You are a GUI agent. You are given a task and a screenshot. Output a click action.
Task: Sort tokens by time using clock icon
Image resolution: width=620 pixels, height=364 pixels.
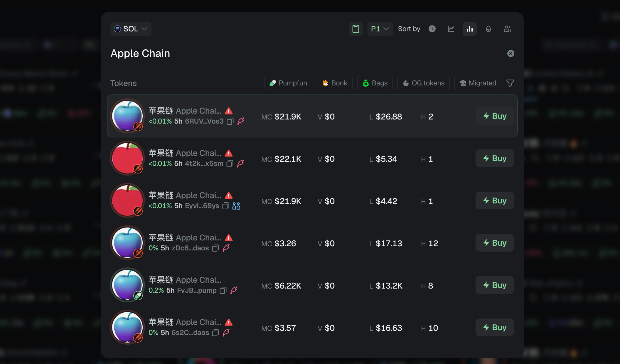click(x=432, y=28)
